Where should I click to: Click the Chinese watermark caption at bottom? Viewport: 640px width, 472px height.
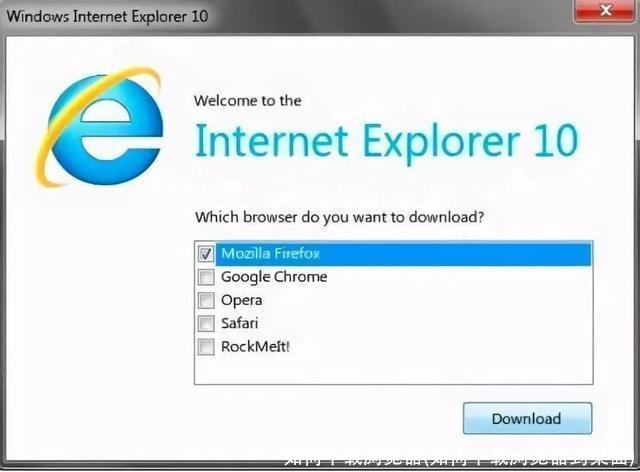[461, 461]
